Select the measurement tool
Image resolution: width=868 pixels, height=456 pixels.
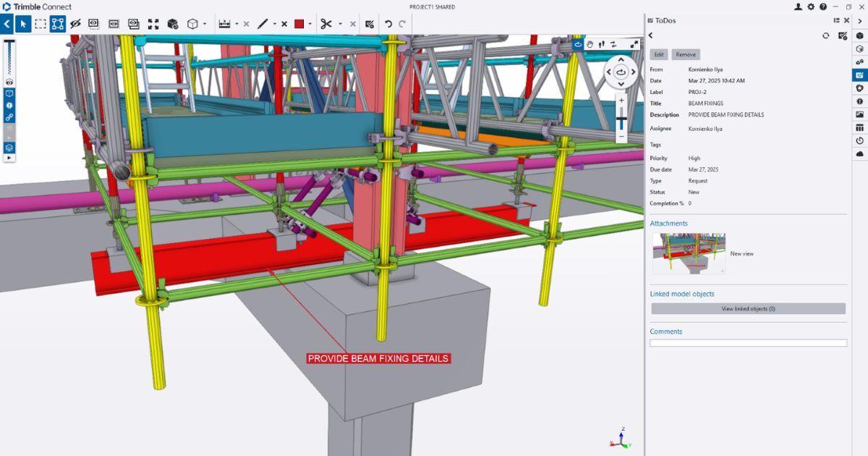[x=224, y=23]
